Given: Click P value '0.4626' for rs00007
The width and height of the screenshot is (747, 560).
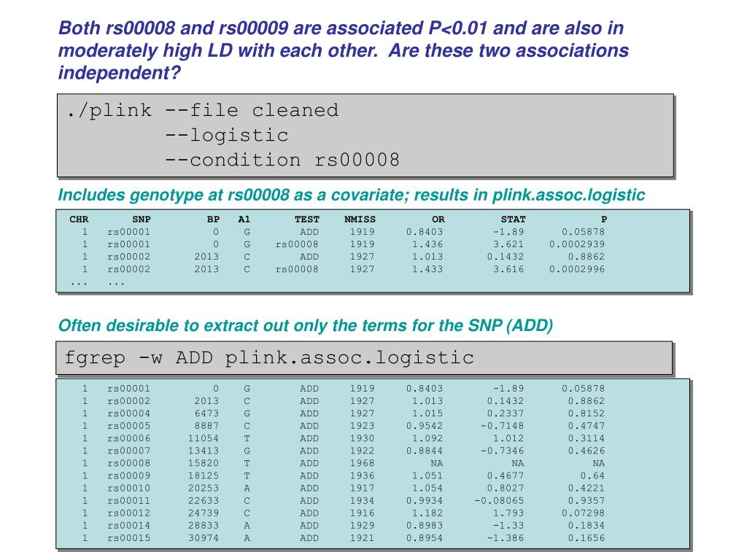Looking at the screenshot, I should 587,451.
